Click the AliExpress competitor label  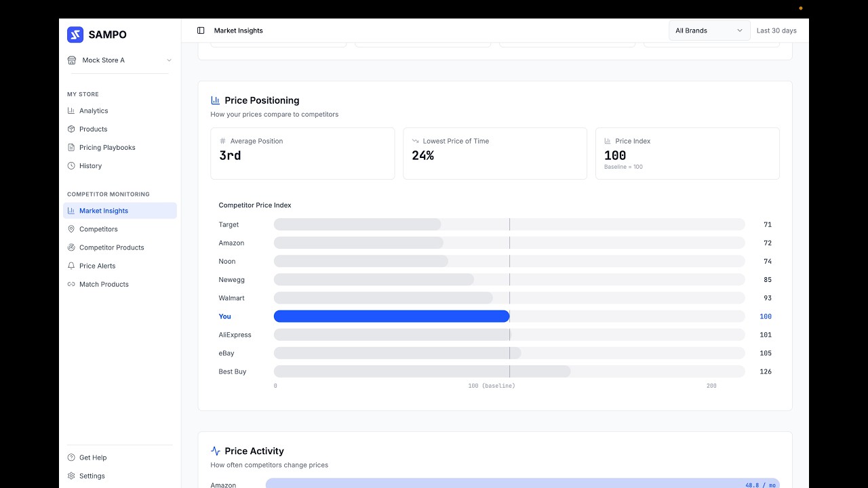235,335
